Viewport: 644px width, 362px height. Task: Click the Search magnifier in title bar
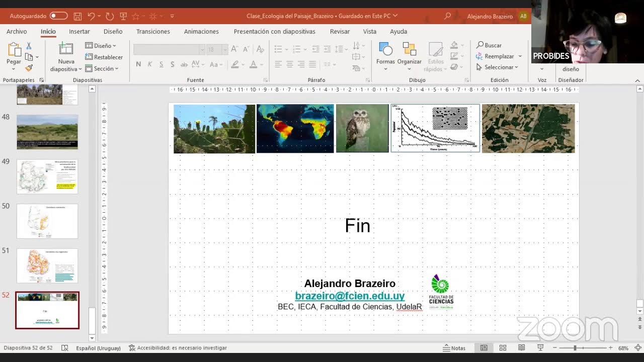(x=447, y=16)
